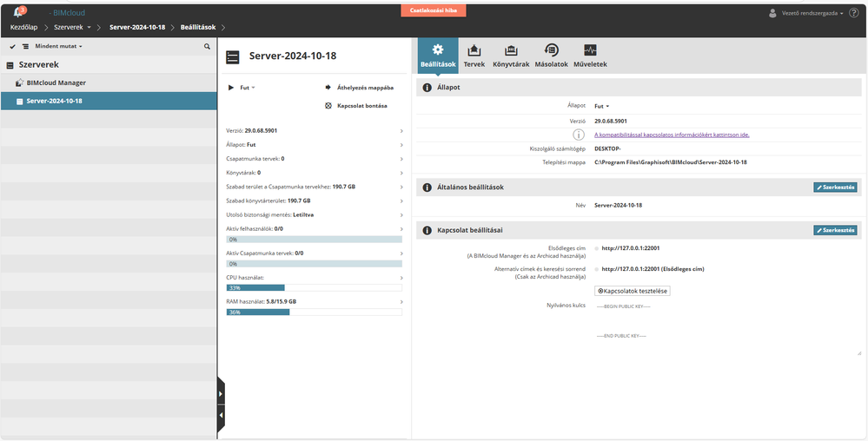The height and width of the screenshot is (441, 868).
Task: Click the Név value Server-2024-10-18
Action: 618,205
